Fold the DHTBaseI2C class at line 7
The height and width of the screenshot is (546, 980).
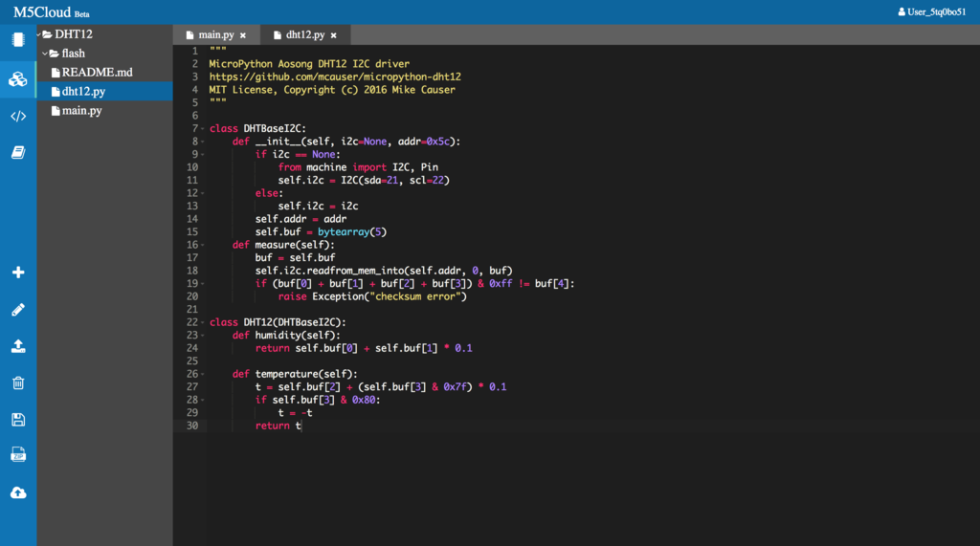point(203,129)
